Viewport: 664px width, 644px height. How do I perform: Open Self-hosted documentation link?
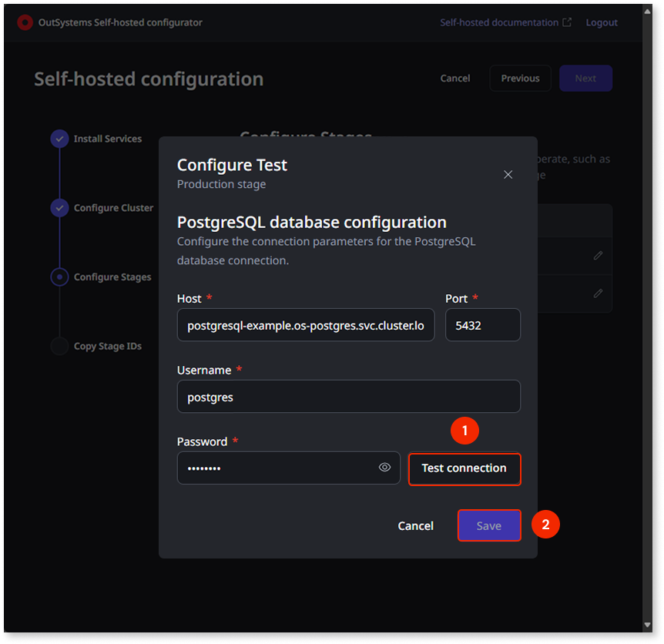(499, 22)
